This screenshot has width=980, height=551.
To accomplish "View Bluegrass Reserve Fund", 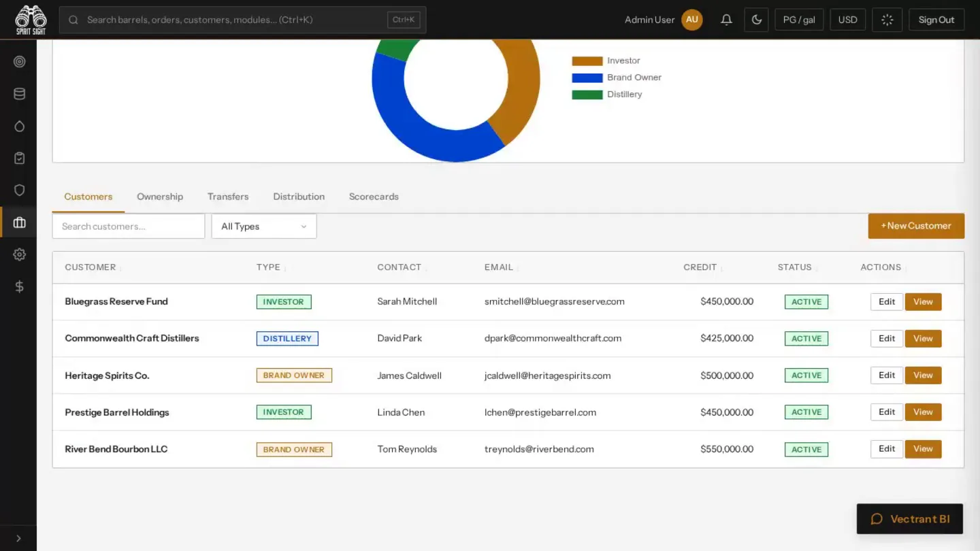I will [923, 302].
